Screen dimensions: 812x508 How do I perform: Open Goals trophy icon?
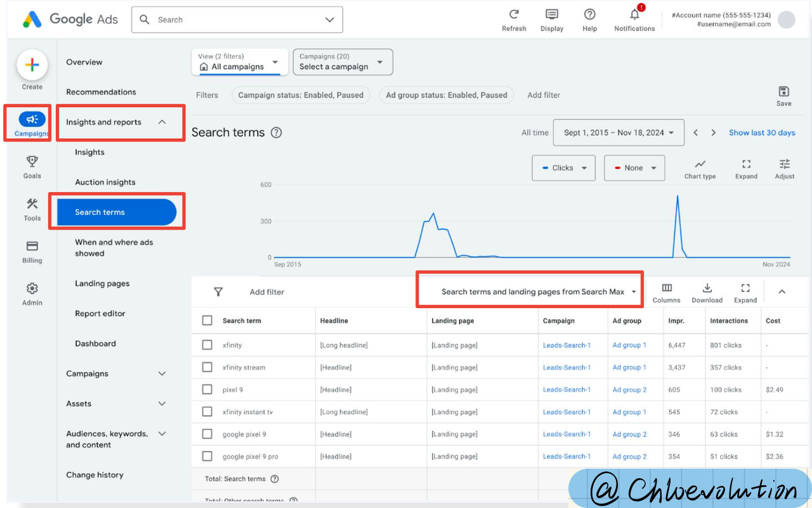tap(32, 162)
